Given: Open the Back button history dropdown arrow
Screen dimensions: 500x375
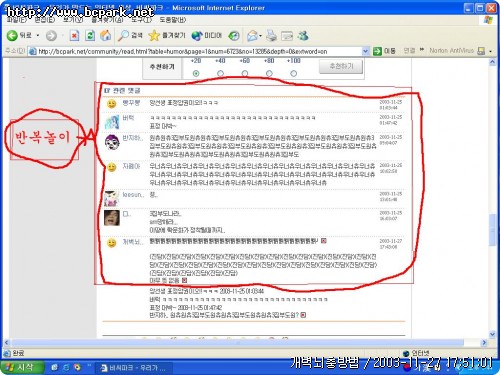Looking at the screenshot, I should pos(38,35).
